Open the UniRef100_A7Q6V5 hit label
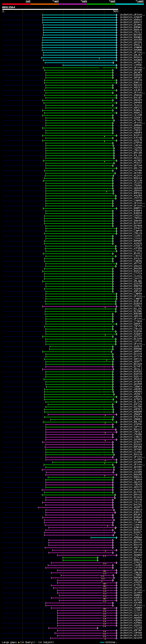This screenshot has height=644, width=146. point(131,17)
